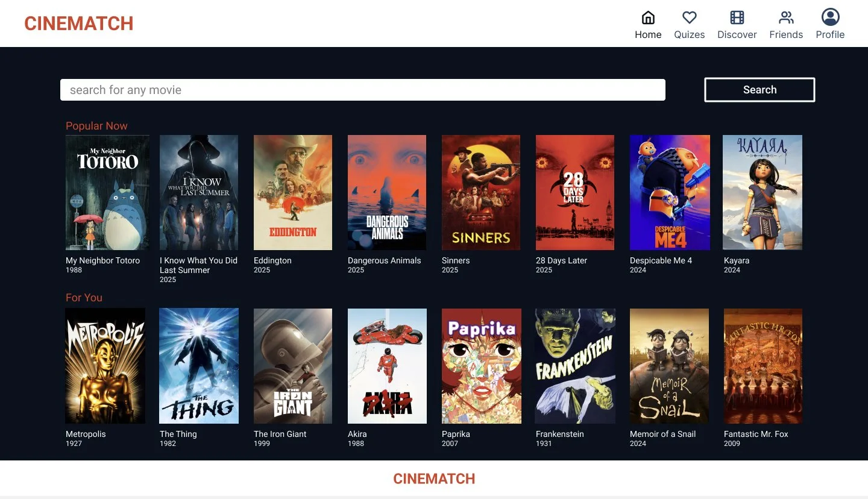
Task: Open The Iron Giant poster
Action: (293, 366)
